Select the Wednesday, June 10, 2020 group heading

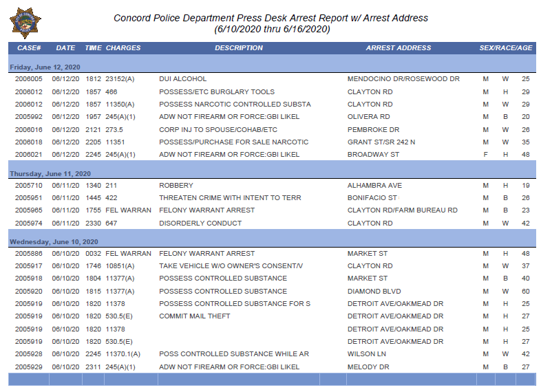[54, 242]
